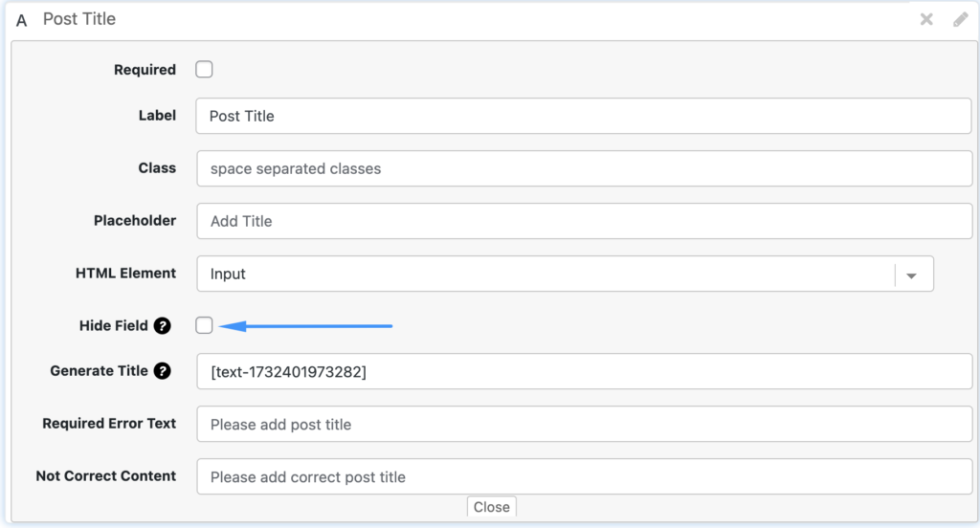980x528 pixels.
Task: Tick the Hide Field checkbox
Action: pyautogui.click(x=204, y=326)
